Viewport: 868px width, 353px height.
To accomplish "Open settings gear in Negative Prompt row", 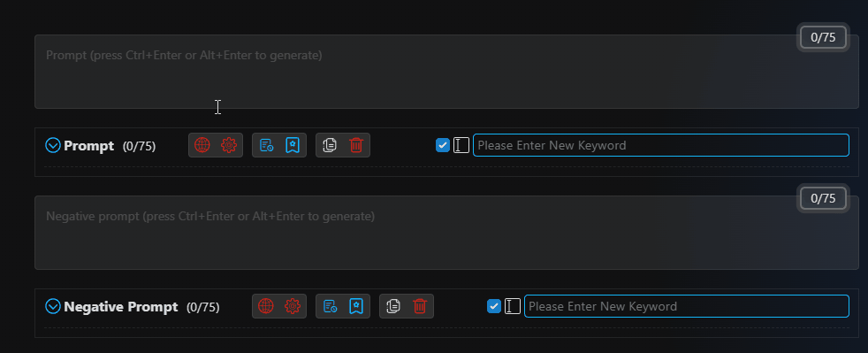I will [x=293, y=306].
